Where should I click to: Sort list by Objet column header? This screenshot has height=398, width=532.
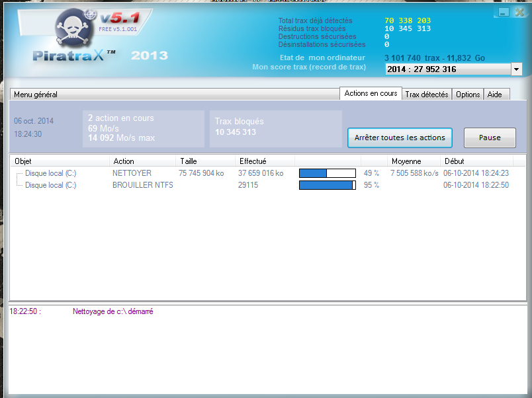[x=60, y=161]
